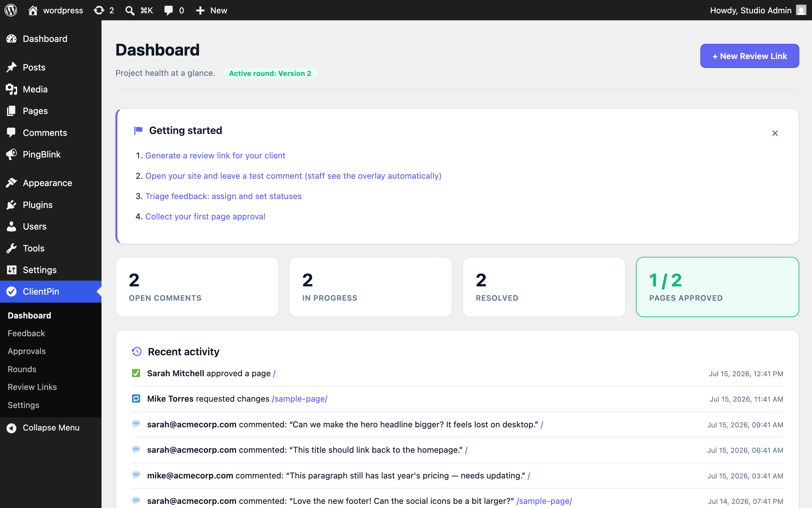The width and height of the screenshot is (812, 508).
Task: Click the Plugins plug icon
Action: pyautogui.click(x=11, y=204)
